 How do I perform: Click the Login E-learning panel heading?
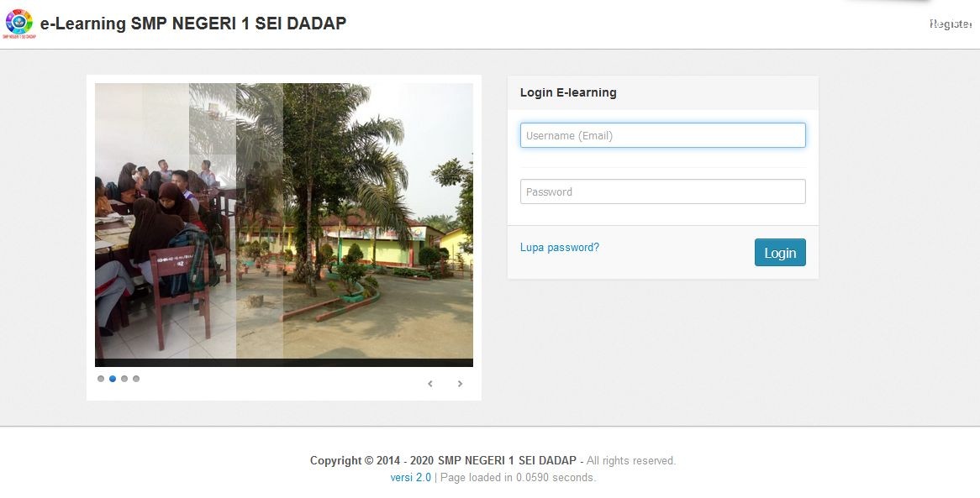(x=568, y=92)
